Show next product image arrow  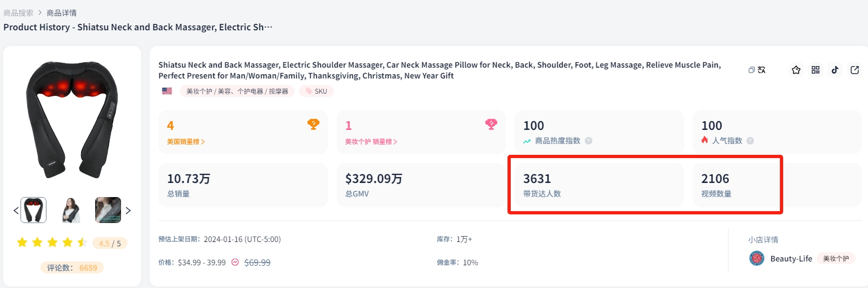tap(128, 211)
